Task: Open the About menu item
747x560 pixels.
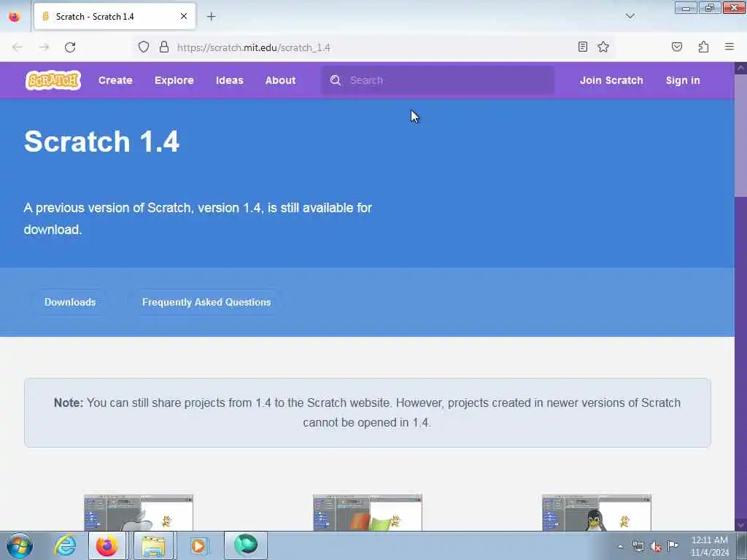Action: coord(280,80)
